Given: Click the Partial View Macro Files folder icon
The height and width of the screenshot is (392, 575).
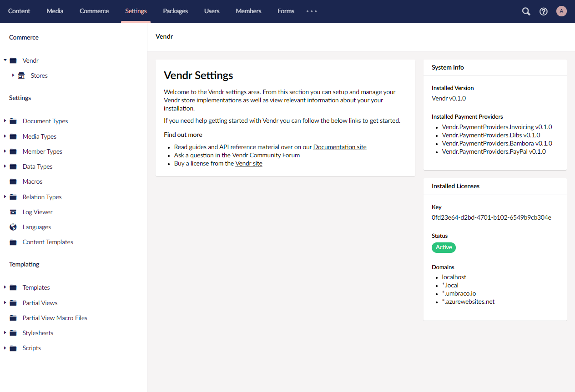Looking at the screenshot, I should click(13, 318).
